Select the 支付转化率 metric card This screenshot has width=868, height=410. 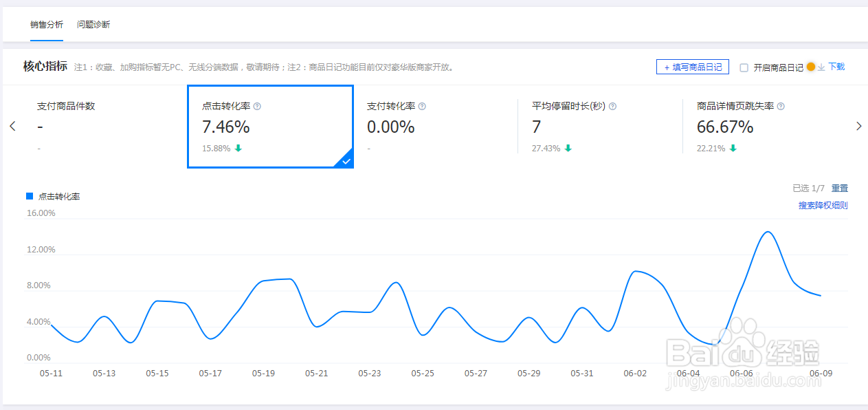tap(435, 127)
